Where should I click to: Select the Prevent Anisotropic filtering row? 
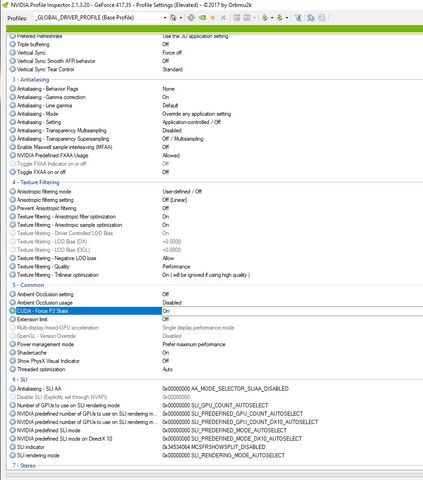[46, 208]
